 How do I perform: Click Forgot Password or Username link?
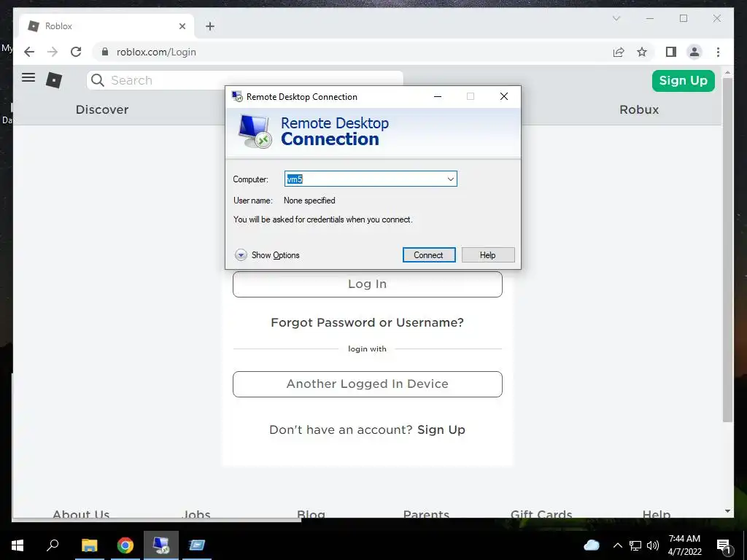(x=368, y=322)
